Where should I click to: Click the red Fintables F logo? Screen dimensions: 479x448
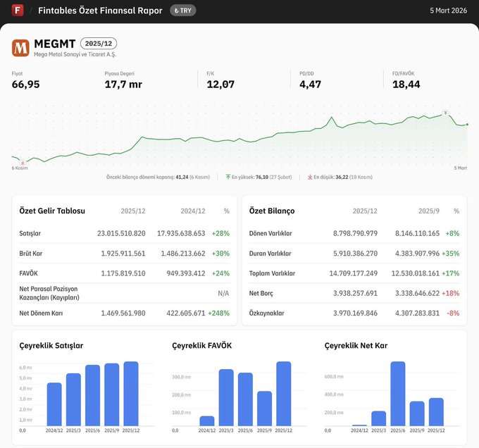point(18,11)
